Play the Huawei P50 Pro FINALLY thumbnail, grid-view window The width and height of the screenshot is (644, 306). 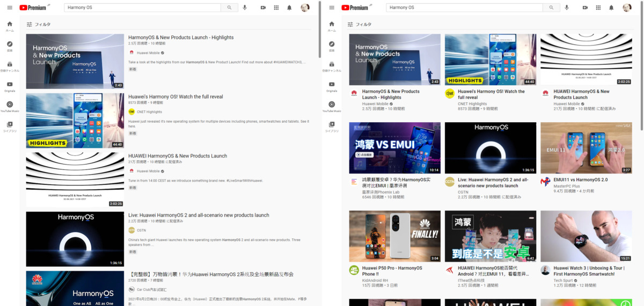(394, 236)
